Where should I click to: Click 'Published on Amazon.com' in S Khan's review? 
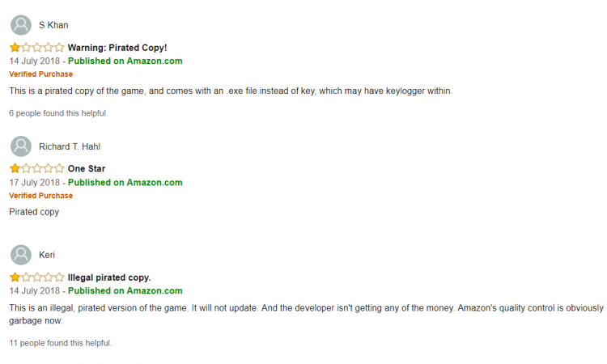[125, 61]
